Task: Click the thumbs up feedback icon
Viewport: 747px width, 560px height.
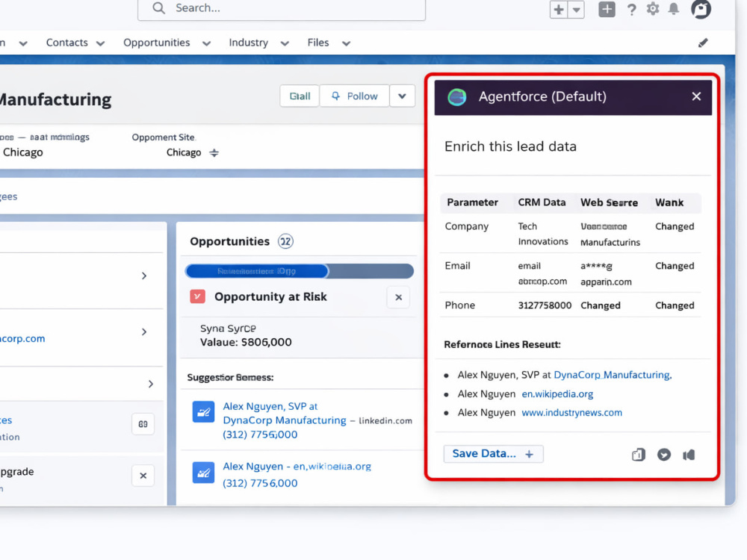Action: (689, 455)
